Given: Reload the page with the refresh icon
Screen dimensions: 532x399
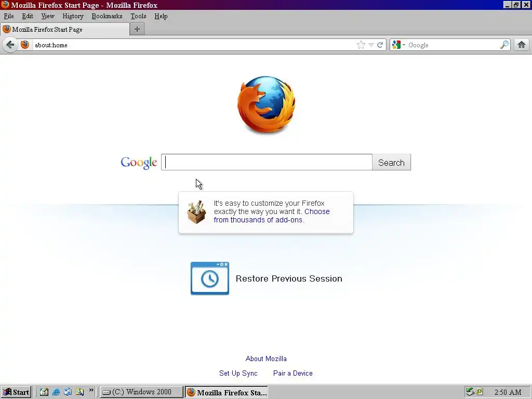Looking at the screenshot, I should 380,45.
